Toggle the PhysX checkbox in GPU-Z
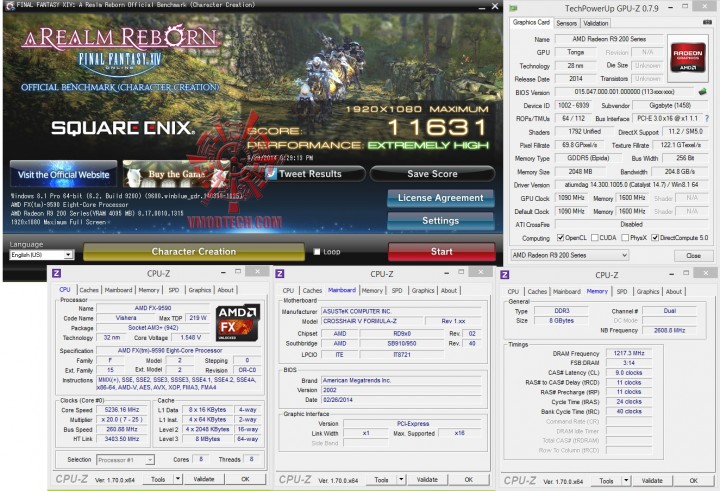Image resolution: width=720 pixels, height=491 pixels. tap(625, 237)
